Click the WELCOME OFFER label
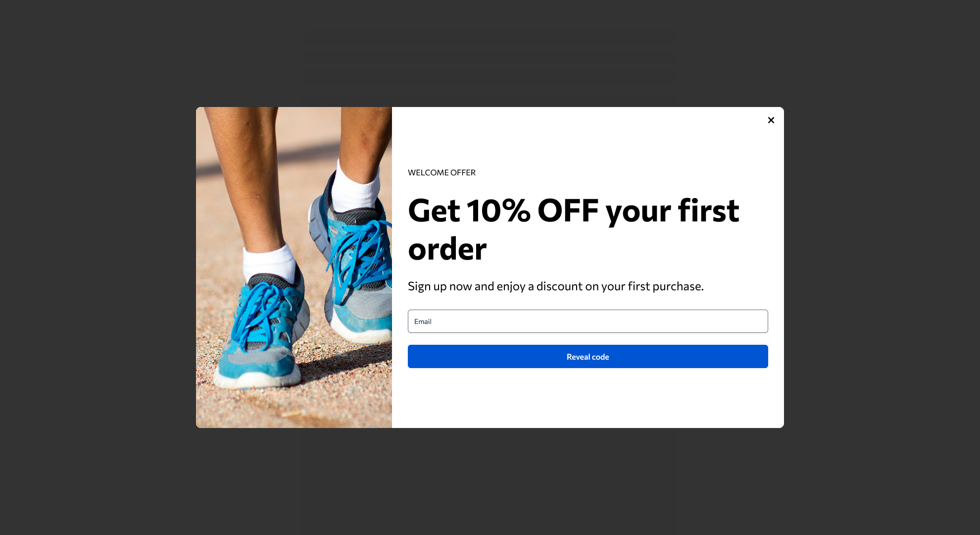The image size is (980, 535). click(x=441, y=172)
